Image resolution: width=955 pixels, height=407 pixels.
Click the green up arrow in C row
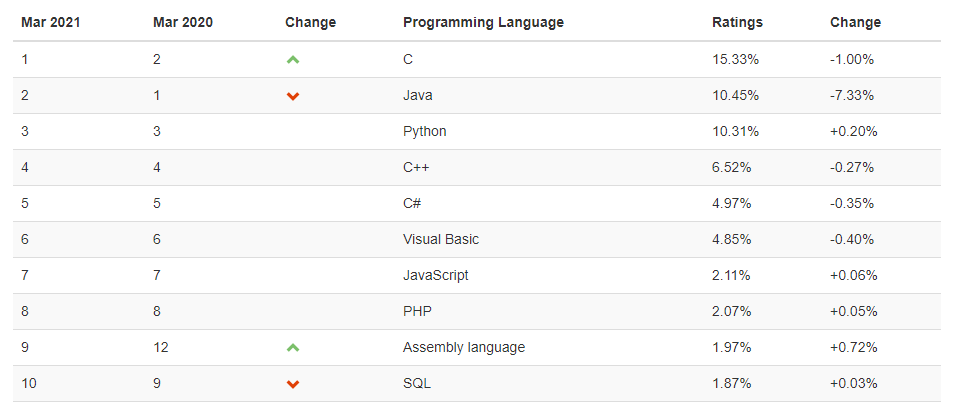(x=293, y=60)
